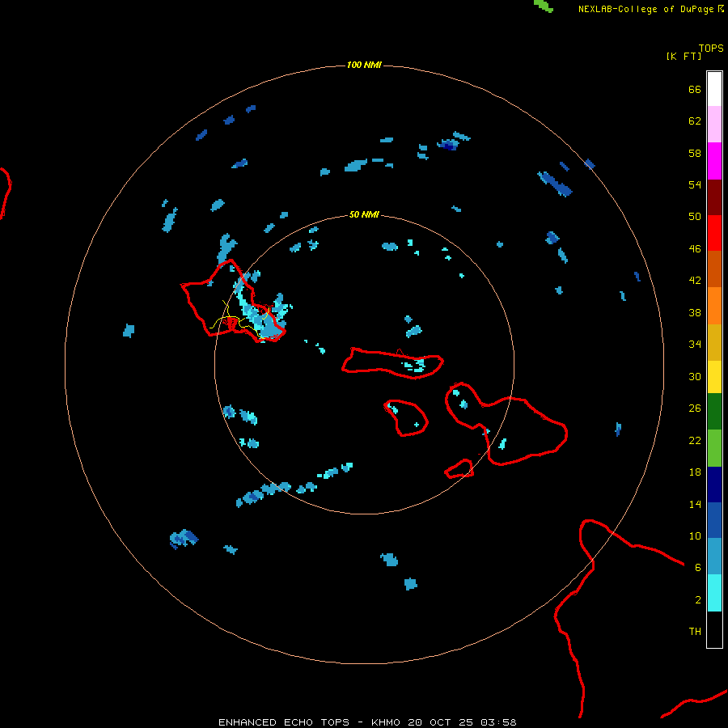Screen dimensions: 728x728
Task: Click the dark red 54 kft legend swatch
Action: click(x=714, y=197)
